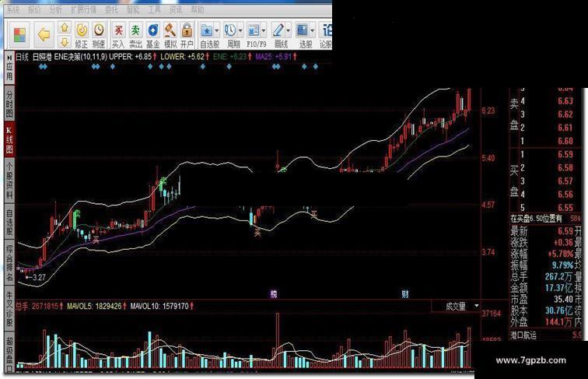The height and width of the screenshot is (379, 588).
Task: Expand the 自选股 dropdown arrow
Action: [217, 30]
